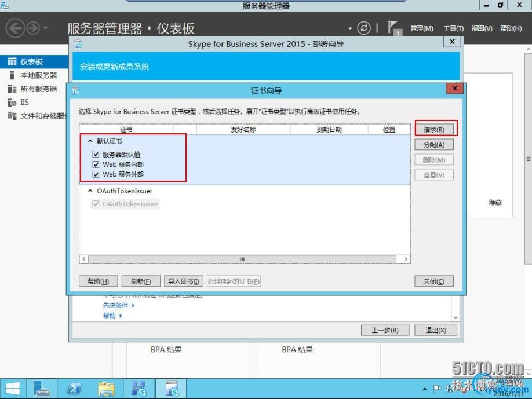The height and width of the screenshot is (399, 532).
Task: Close the 证书向导 dialog
Action: click(455, 89)
